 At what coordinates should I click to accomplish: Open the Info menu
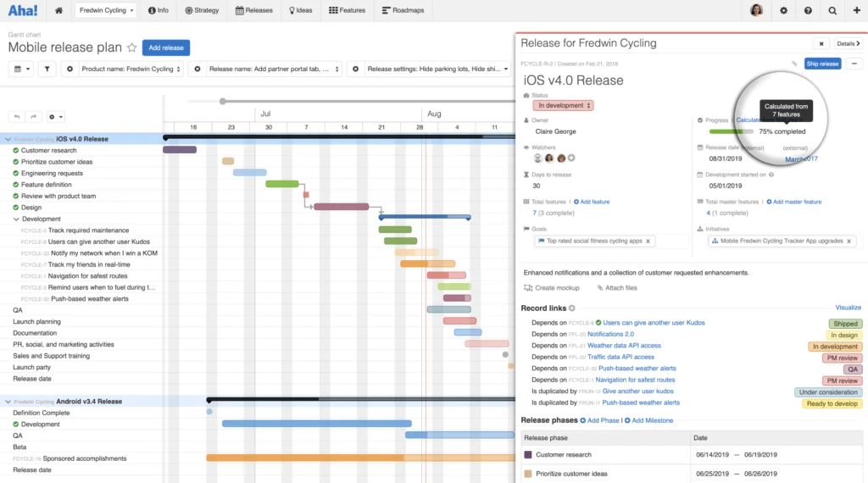(159, 10)
